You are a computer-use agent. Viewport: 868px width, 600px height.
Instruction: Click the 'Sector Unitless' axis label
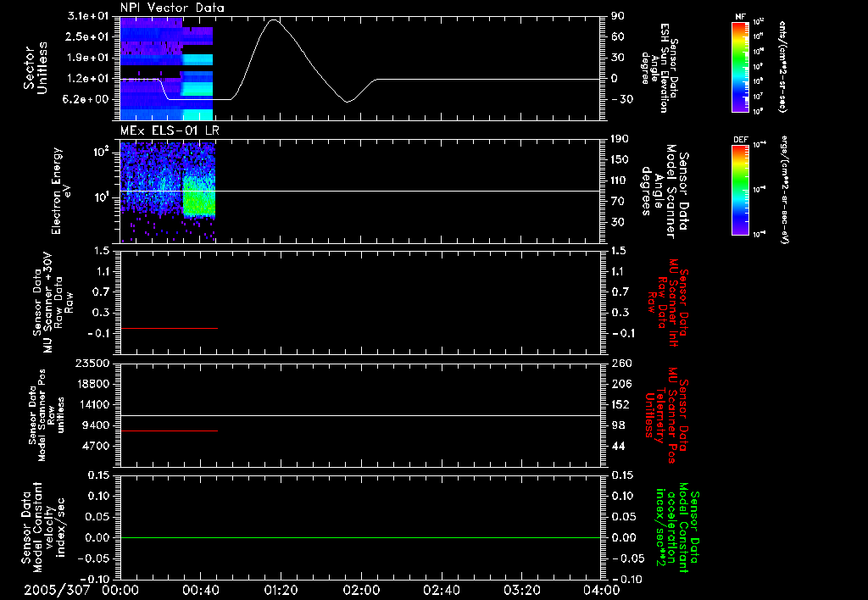tap(36, 68)
